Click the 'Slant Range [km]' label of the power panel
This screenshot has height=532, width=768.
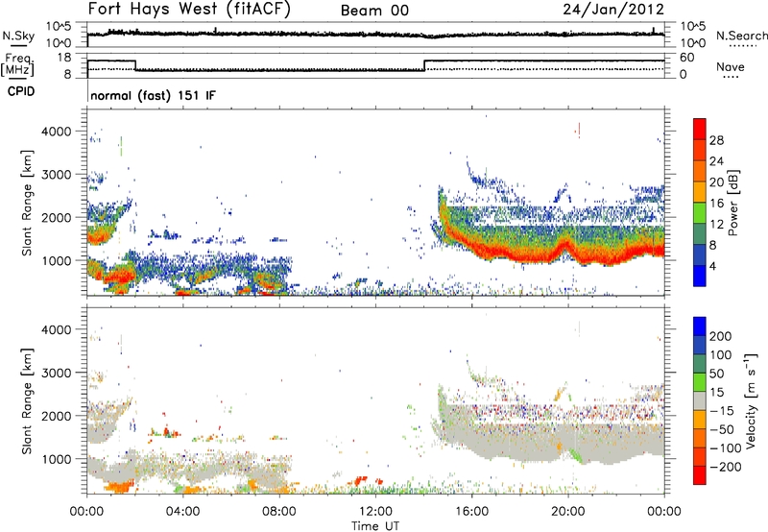tap(27, 203)
